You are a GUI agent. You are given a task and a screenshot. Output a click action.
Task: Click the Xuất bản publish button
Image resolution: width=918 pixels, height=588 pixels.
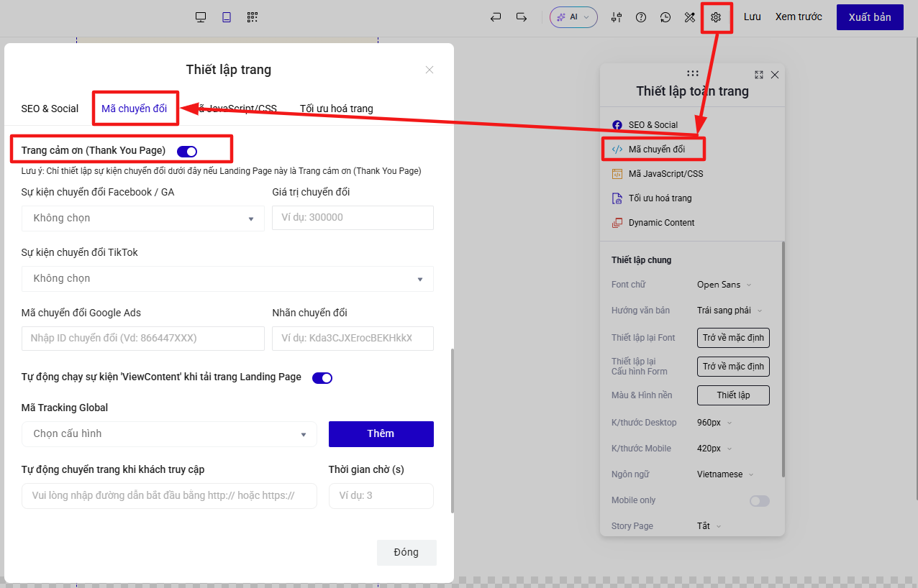click(870, 17)
